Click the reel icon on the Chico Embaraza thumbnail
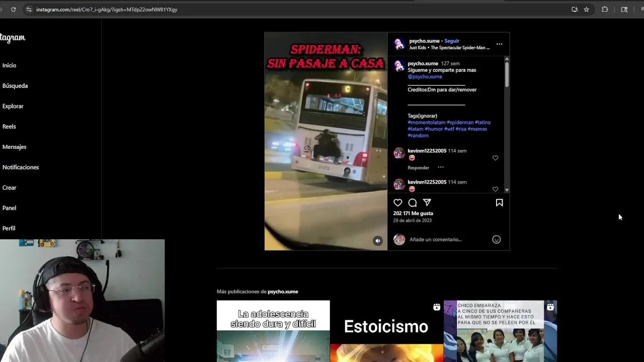Viewport: 644px width, 362px height. 550,307
